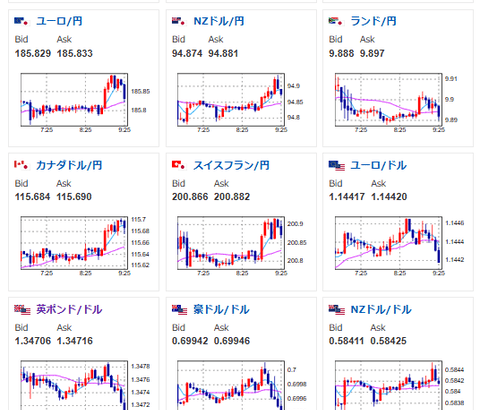The width and height of the screenshot is (480, 410).
Task: Click the NZ Dollar/Yen flag icon
Action: click(x=178, y=21)
